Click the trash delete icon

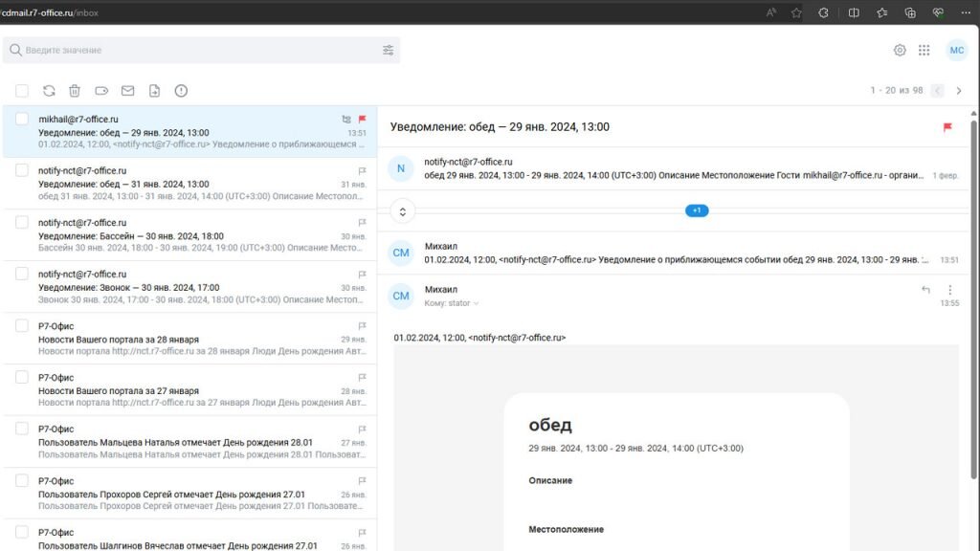point(75,91)
